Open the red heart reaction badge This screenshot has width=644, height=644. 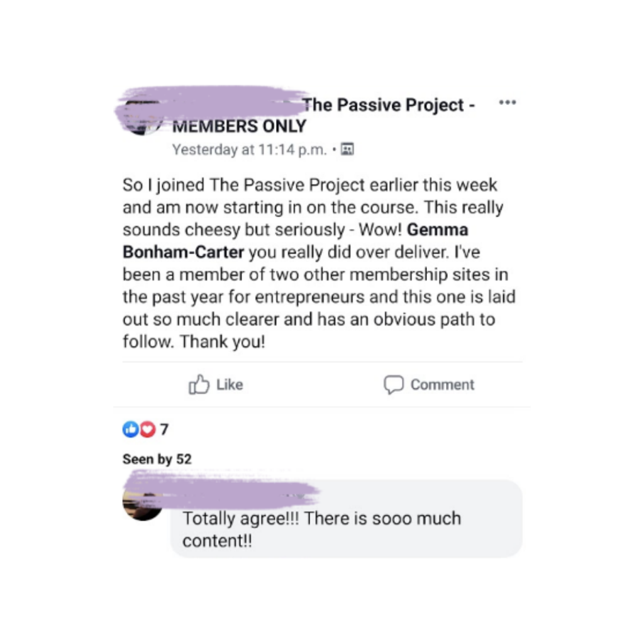[x=148, y=429]
